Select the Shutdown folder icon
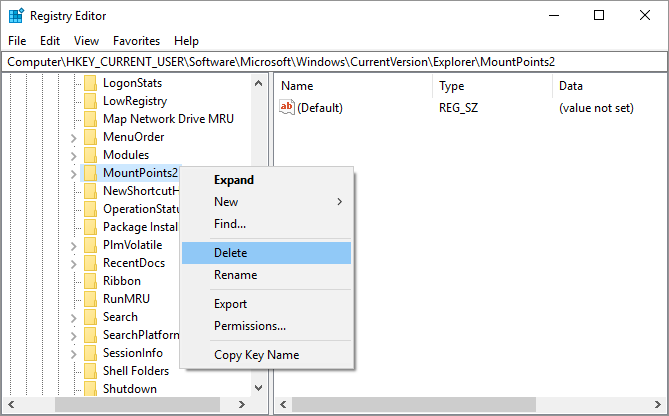 pyautogui.click(x=90, y=389)
